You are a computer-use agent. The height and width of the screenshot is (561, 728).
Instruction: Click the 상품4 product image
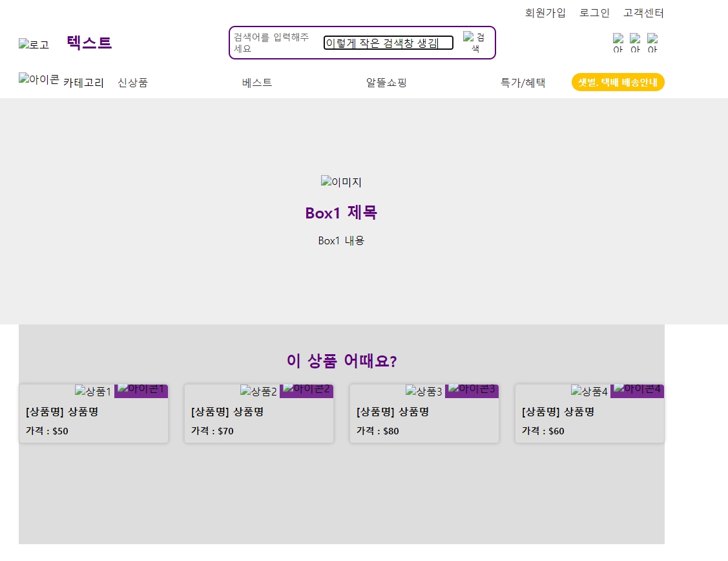tap(589, 391)
